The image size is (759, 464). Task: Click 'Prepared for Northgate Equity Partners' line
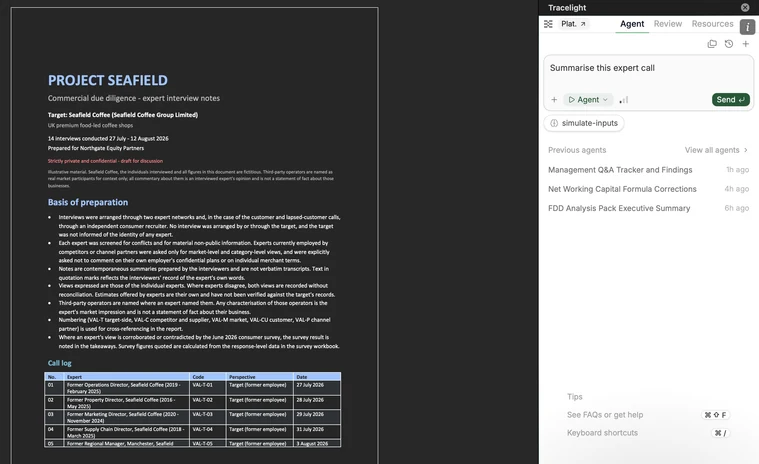click(x=95, y=148)
